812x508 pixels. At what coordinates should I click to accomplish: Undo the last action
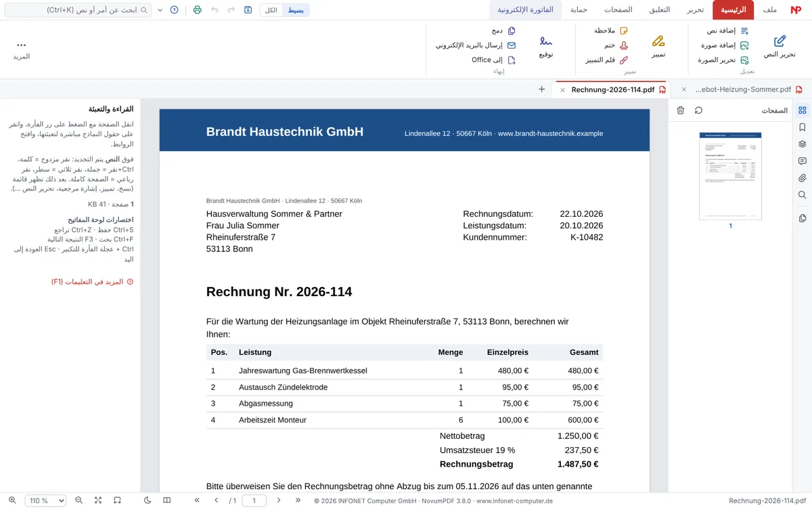[x=215, y=10]
